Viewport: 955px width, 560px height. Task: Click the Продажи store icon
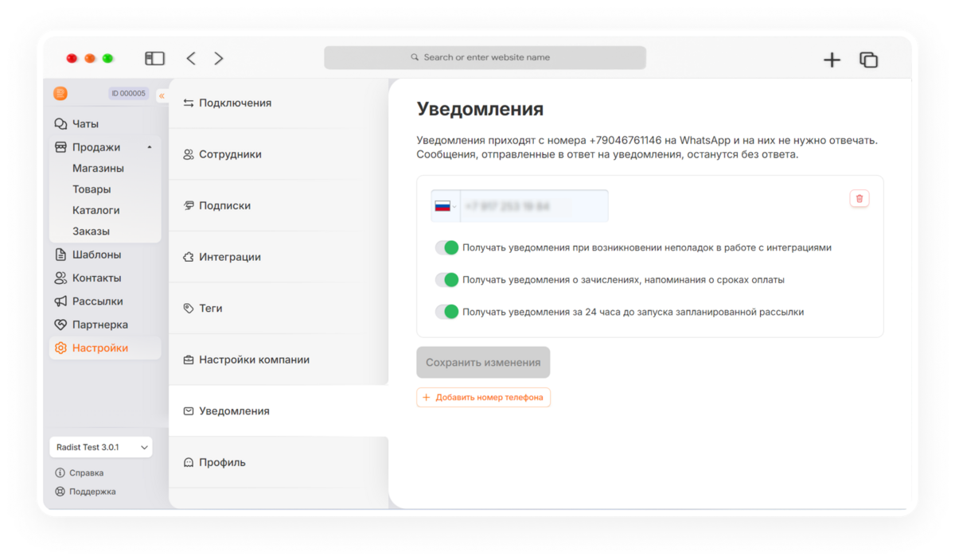tap(60, 147)
